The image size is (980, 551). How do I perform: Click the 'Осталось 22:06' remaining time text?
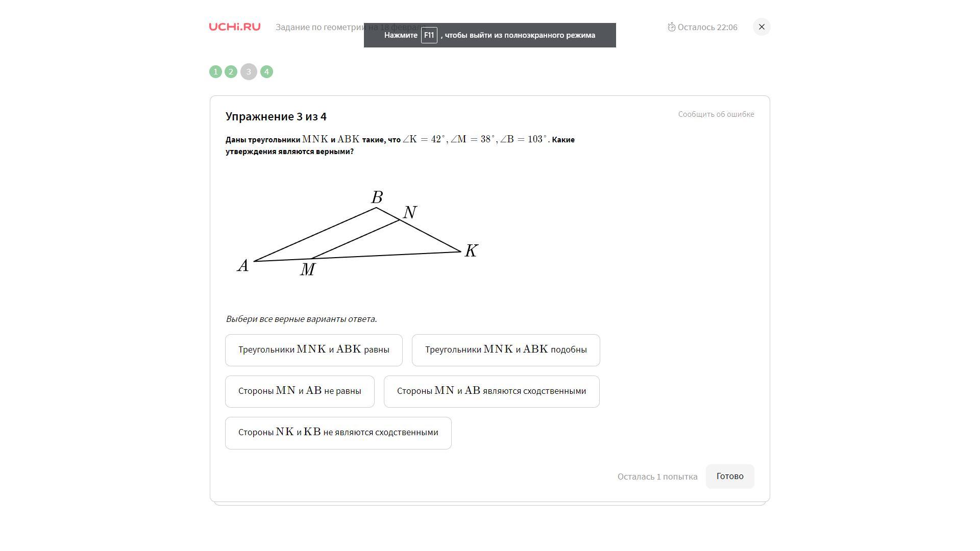pyautogui.click(x=707, y=28)
